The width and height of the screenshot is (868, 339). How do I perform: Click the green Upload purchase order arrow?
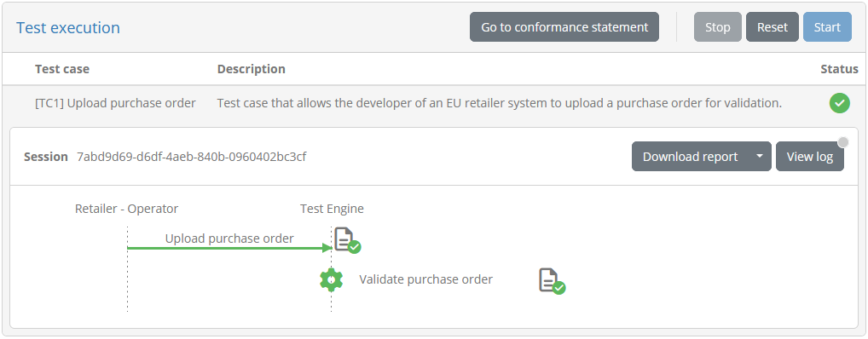point(229,249)
